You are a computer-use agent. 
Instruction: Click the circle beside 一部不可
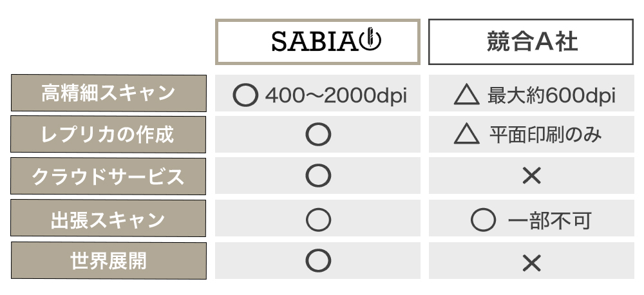tap(482, 220)
